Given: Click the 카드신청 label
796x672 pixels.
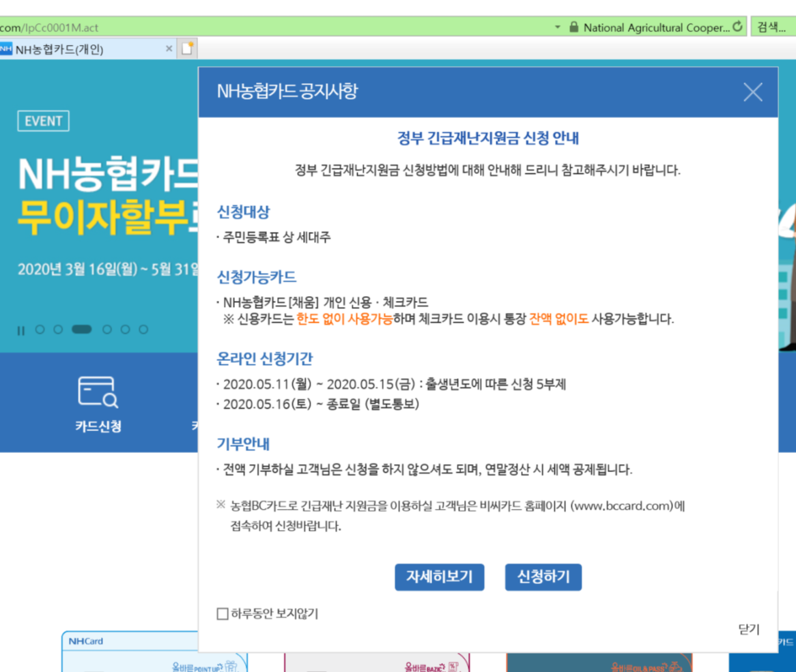Looking at the screenshot, I should [x=98, y=426].
